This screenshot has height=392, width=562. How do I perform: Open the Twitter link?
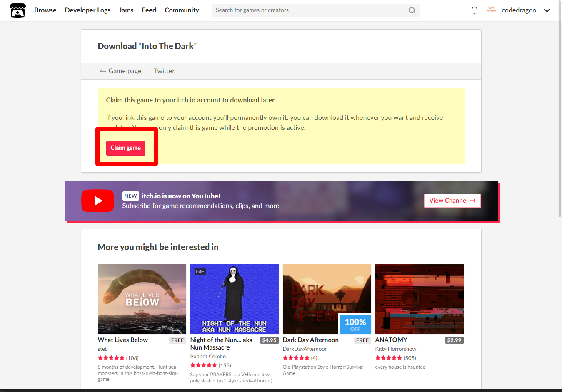164,71
